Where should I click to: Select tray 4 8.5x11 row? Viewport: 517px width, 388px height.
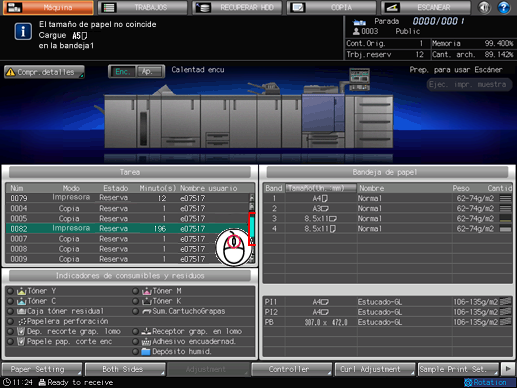388,229
